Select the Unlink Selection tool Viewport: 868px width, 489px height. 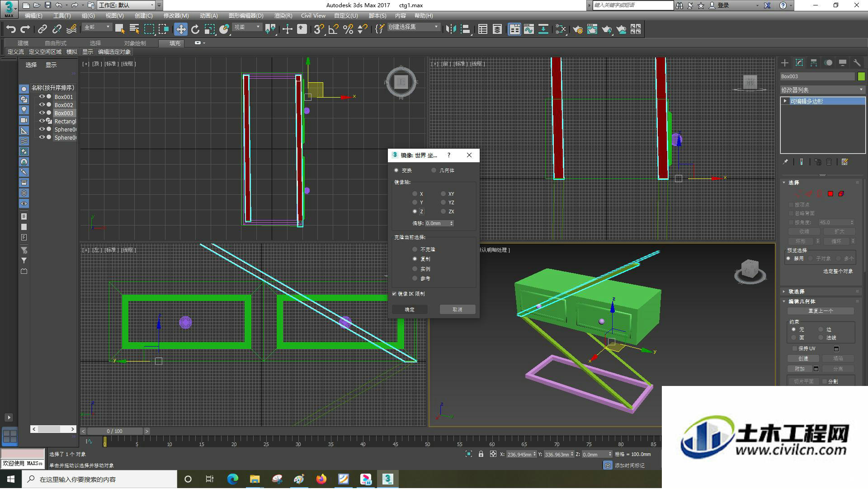[x=57, y=29]
